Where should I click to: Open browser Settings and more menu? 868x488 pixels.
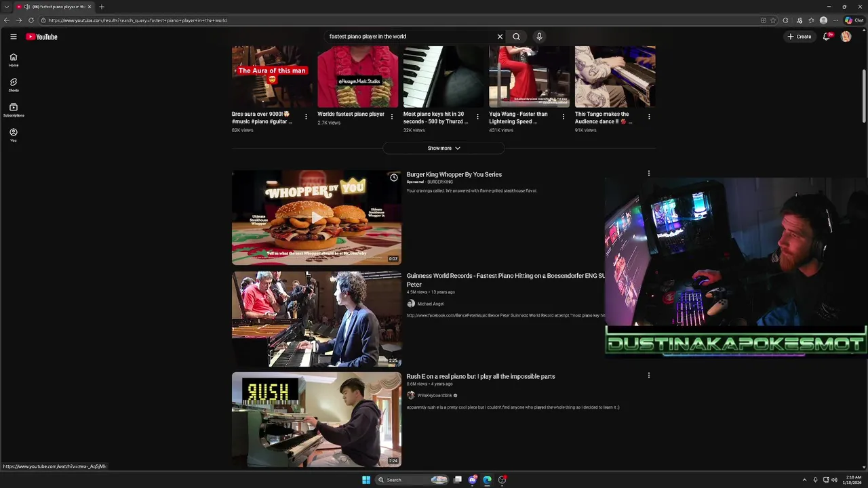click(835, 20)
